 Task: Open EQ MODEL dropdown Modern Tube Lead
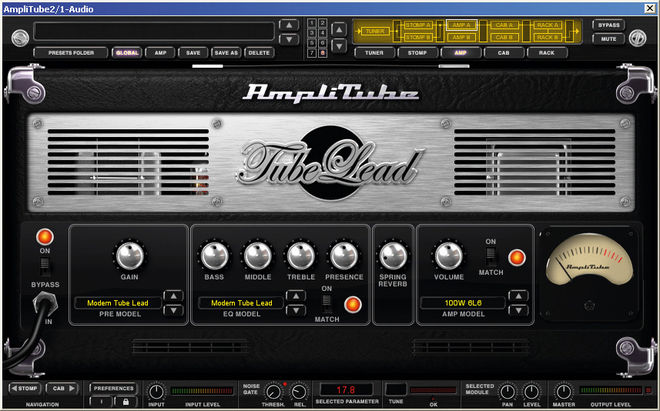point(241,303)
